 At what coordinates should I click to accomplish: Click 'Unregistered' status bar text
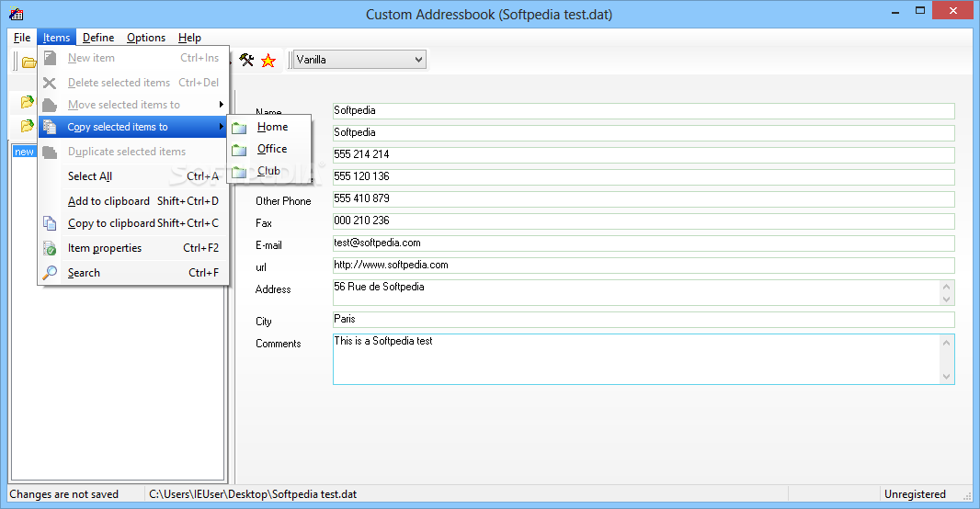pyautogui.click(x=915, y=494)
